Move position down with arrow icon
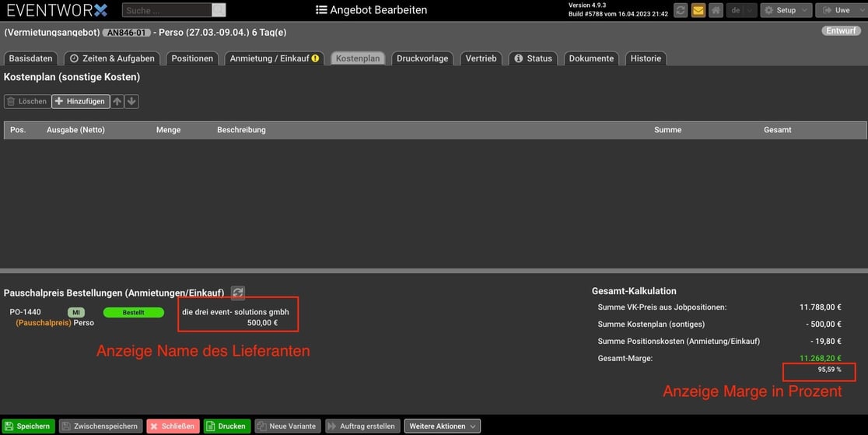 (x=131, y=101)
